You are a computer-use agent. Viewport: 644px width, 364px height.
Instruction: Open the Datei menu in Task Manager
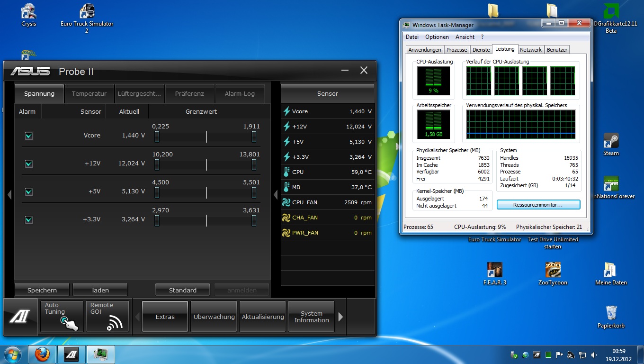412,36
